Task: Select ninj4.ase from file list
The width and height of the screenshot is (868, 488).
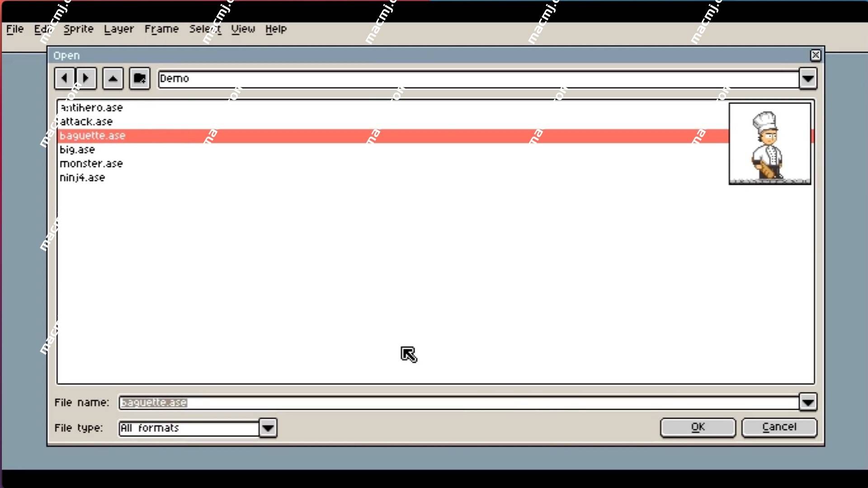Action: coord(82,178)
